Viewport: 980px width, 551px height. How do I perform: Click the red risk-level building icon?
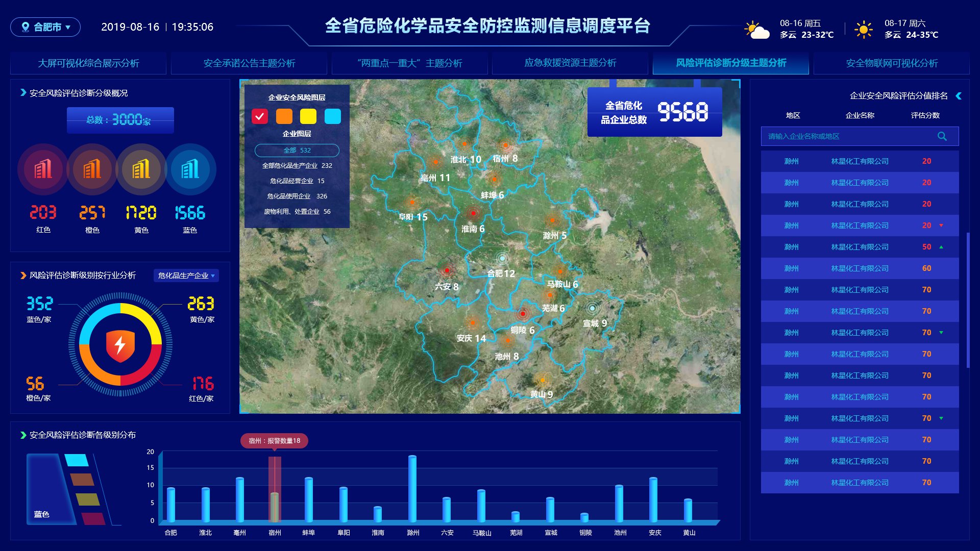43,169
